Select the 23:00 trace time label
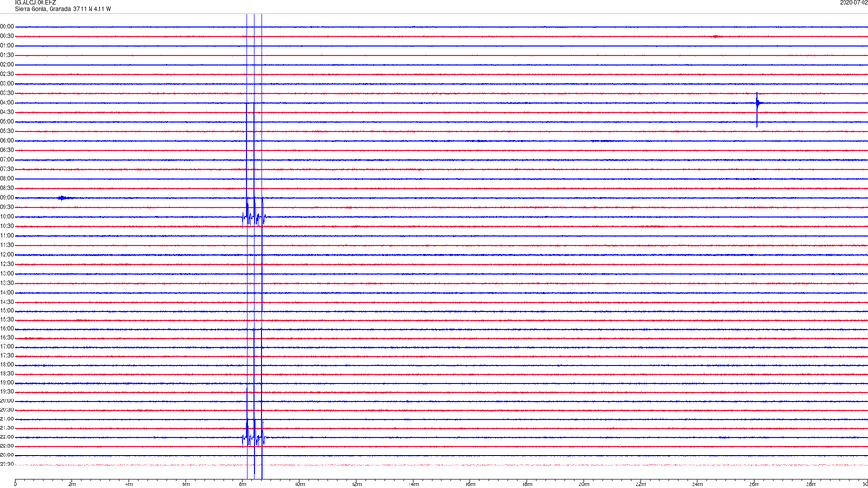The image size is (868, 488). (7, 455)
